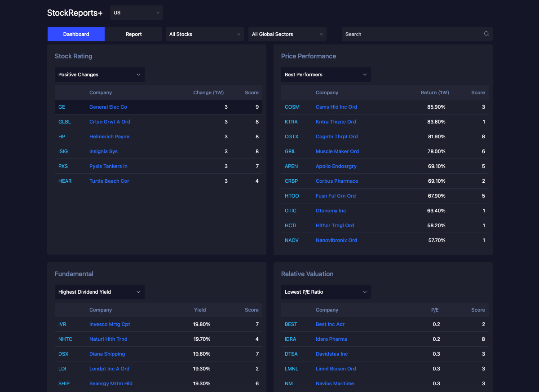Open Turtle Beach Cor link
Image resolution: width=539 pixels, height=392 pixels.
pos(109,181)
